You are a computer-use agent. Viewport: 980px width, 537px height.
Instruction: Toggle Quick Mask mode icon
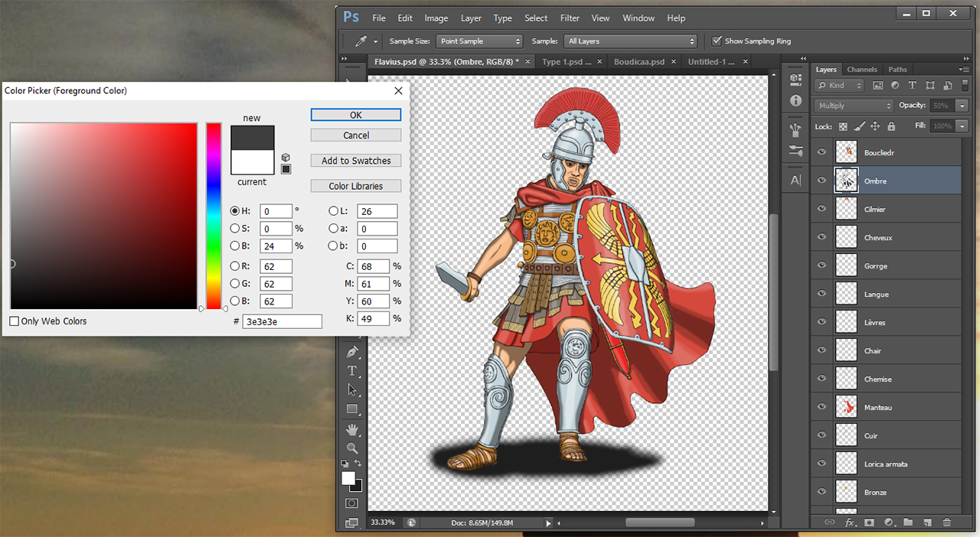pos(352,503)
